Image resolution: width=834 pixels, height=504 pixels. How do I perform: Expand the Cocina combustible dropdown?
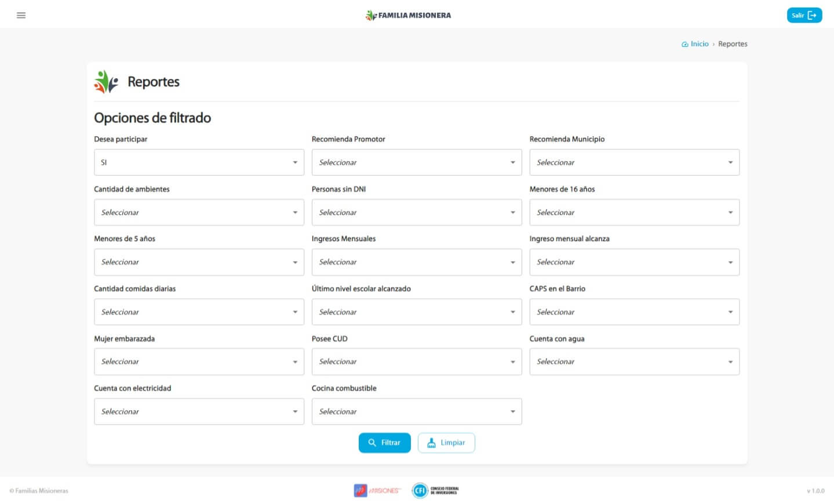[416, 411]
